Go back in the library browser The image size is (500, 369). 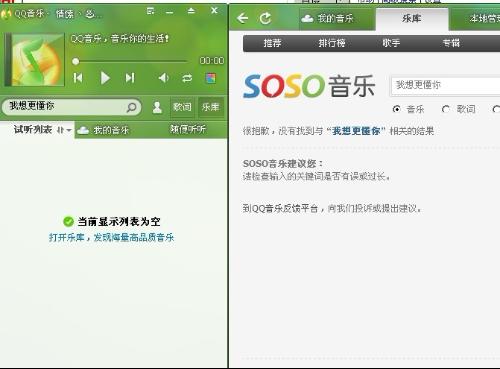pyautogui.click(x=243, y=18)
